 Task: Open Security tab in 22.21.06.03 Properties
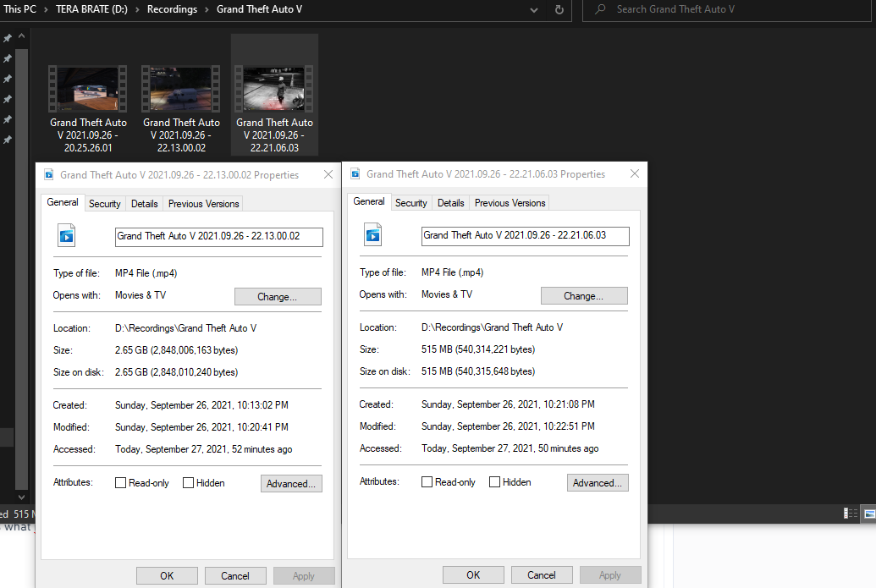(x=410, y=203)
